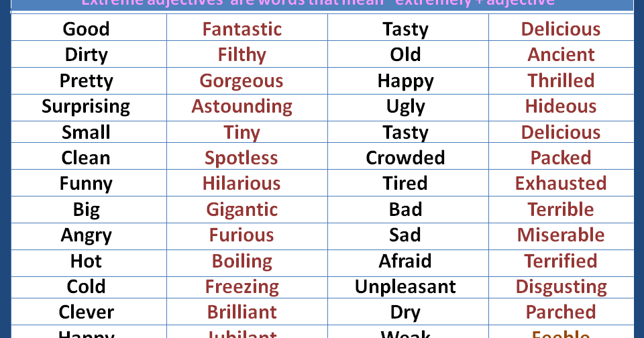Select the Thrilled cell
The height and width of the screenshot is (338, 644).
point(561,81)
